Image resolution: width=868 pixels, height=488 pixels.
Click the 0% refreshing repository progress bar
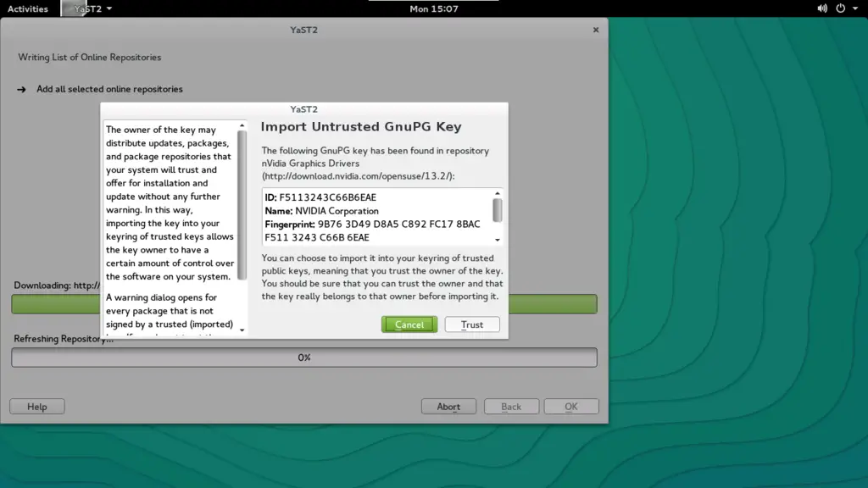pos(304,358)
